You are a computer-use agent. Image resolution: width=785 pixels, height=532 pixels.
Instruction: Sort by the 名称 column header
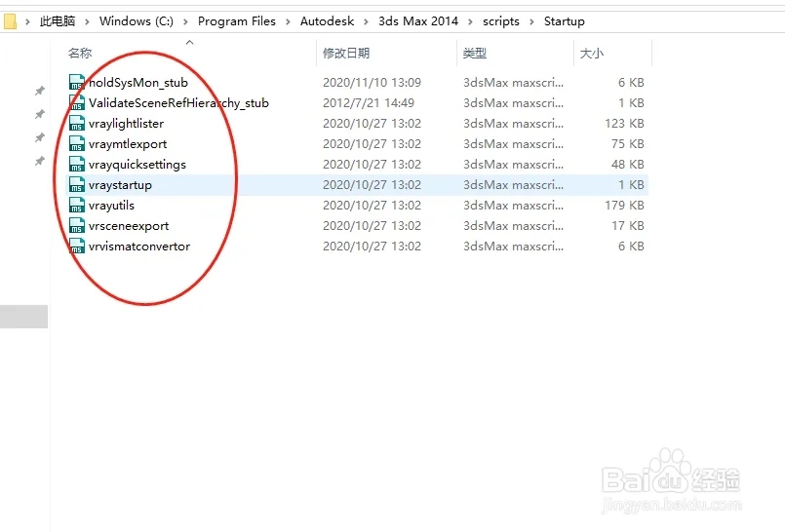(80, 53)
